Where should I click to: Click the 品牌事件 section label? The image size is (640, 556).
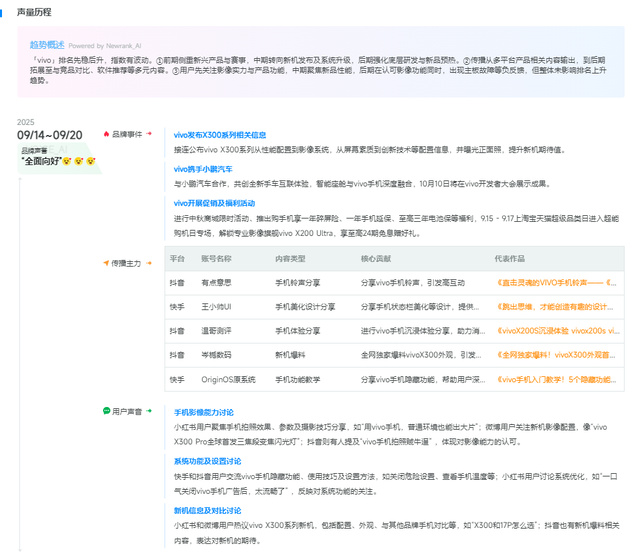click(127, 134)
